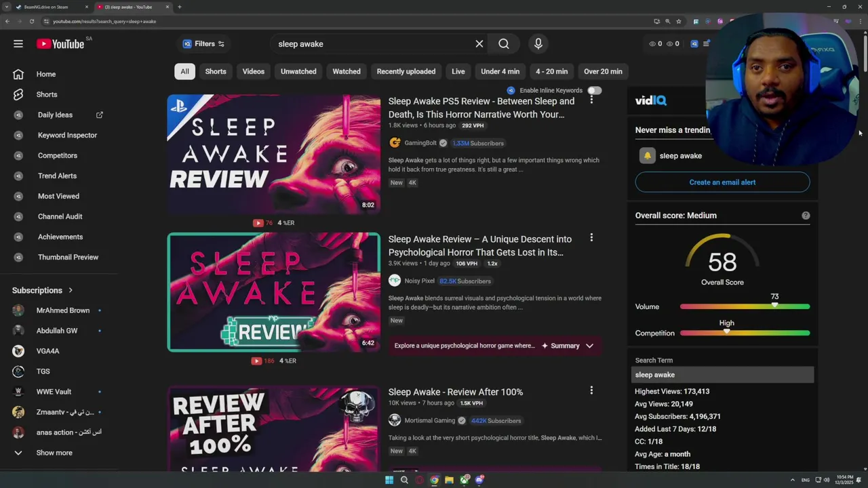Clear the search box with the X
This screenshot has height=488, width=868.
[479, 44]
